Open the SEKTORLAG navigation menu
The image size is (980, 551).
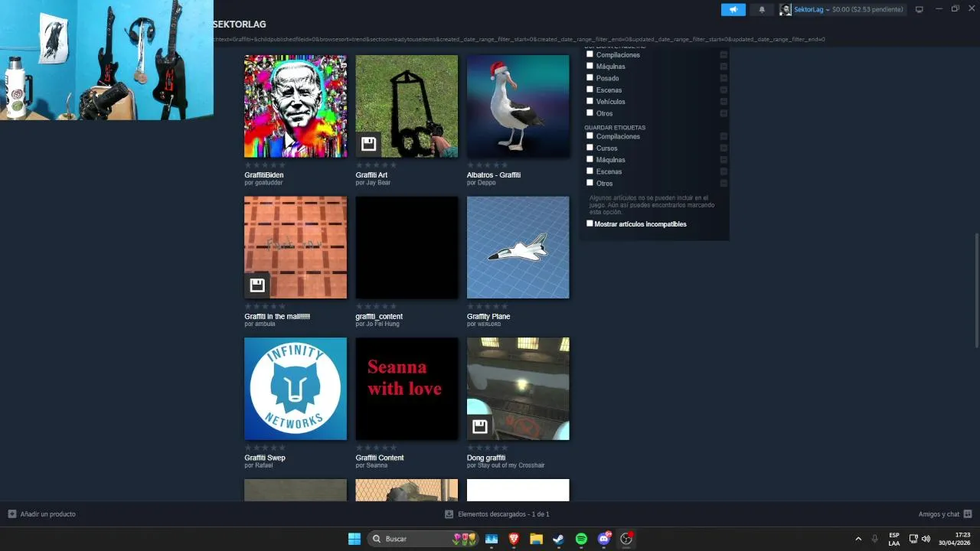coord(240,24)
